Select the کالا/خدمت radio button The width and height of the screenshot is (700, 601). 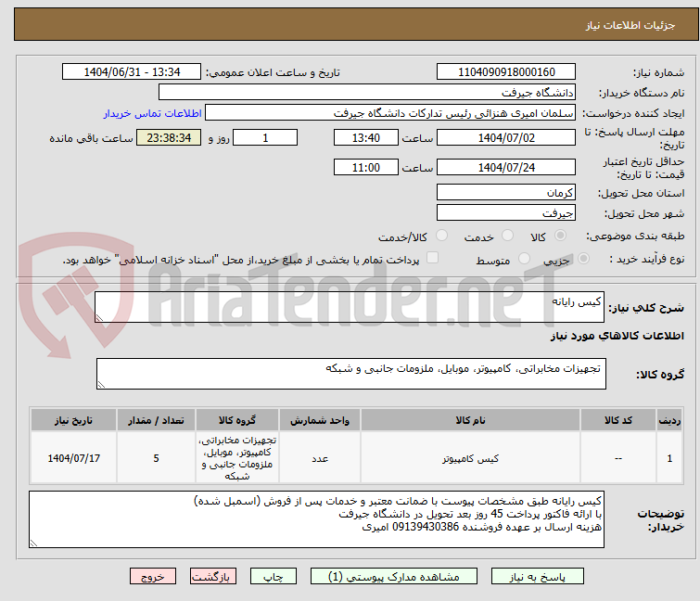pos(441,236)
